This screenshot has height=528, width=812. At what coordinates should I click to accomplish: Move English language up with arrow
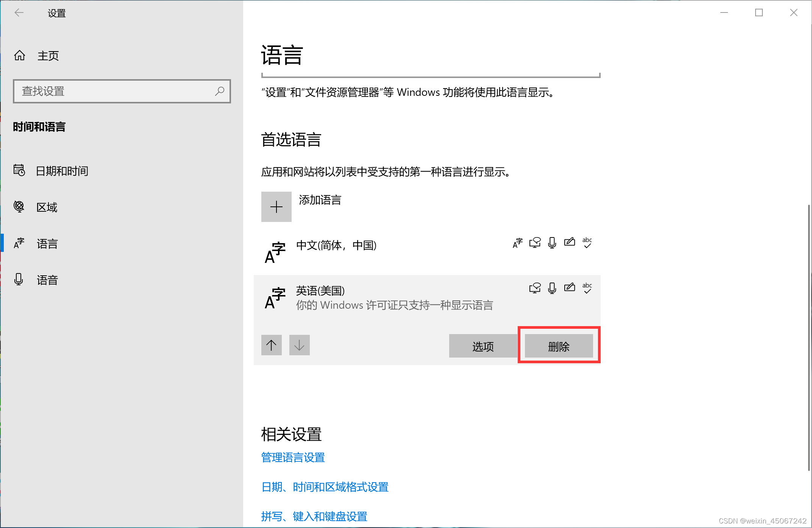[x=271, y=345]
